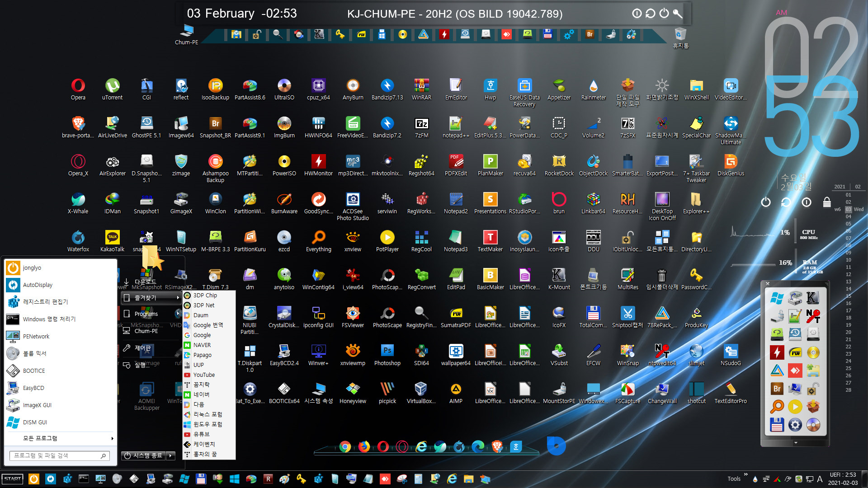Click the Rainmeter widget's shutdown power icon
This screenshot has width=868, height=488.
click(x=765, y=202)
